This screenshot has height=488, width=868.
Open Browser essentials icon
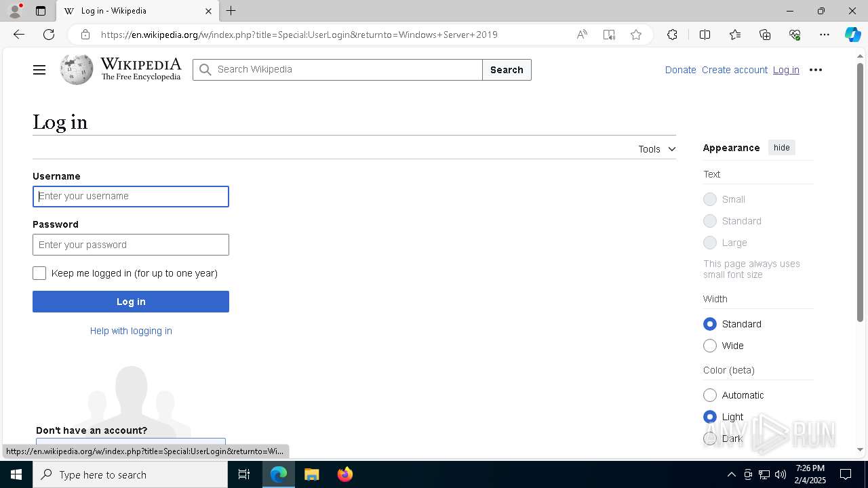[795, 35]
